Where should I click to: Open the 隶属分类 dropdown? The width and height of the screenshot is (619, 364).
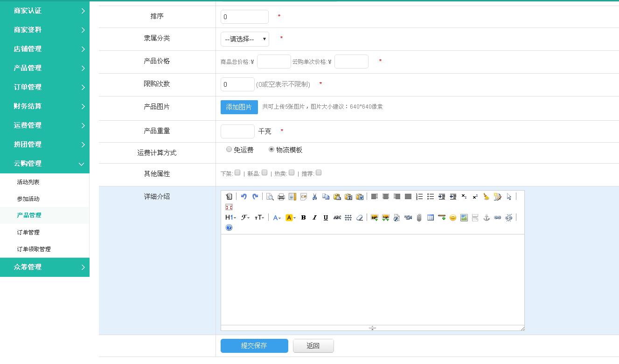coord(245,39)
